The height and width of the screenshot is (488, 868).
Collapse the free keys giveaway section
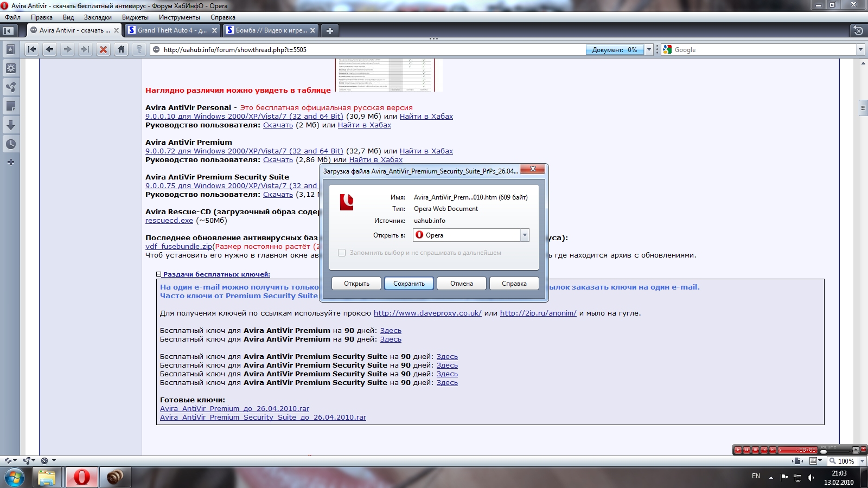pyautogui.click(x=159, y=274)
